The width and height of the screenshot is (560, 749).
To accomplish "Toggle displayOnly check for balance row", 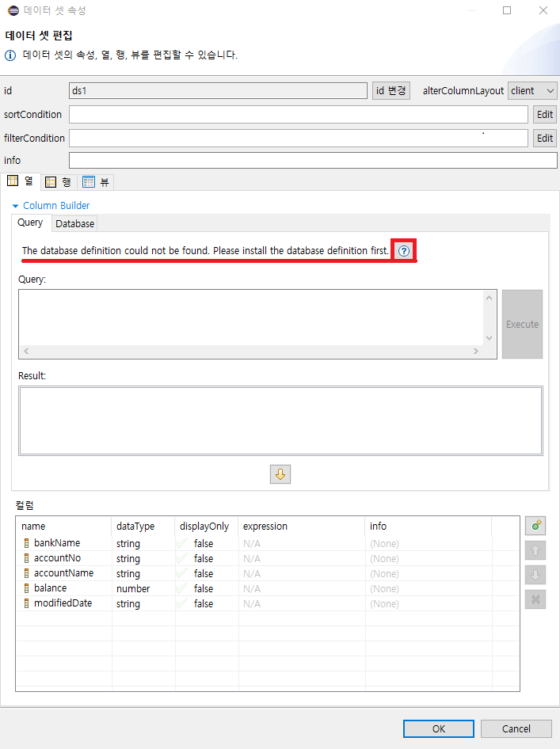I will tap(183, 588).
